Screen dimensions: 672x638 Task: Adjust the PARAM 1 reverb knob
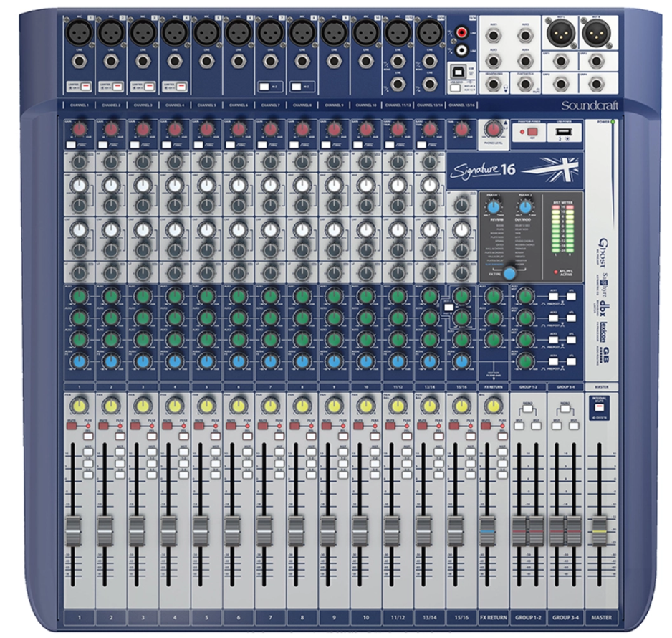(494, 206)
